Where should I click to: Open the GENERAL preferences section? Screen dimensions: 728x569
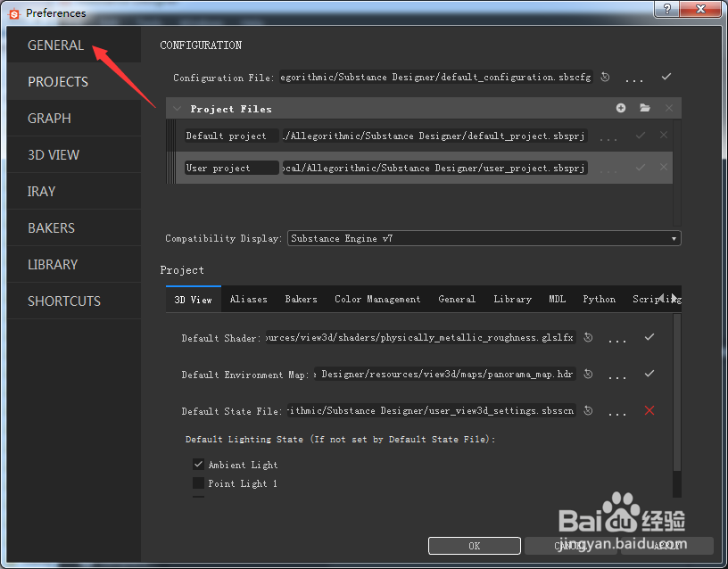[x=74, y=45]
